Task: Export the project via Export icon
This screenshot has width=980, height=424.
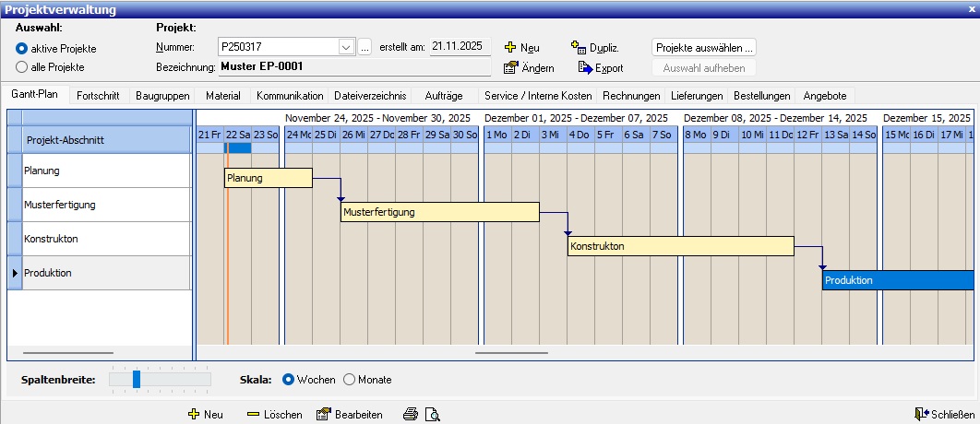Action: (584, 67)
